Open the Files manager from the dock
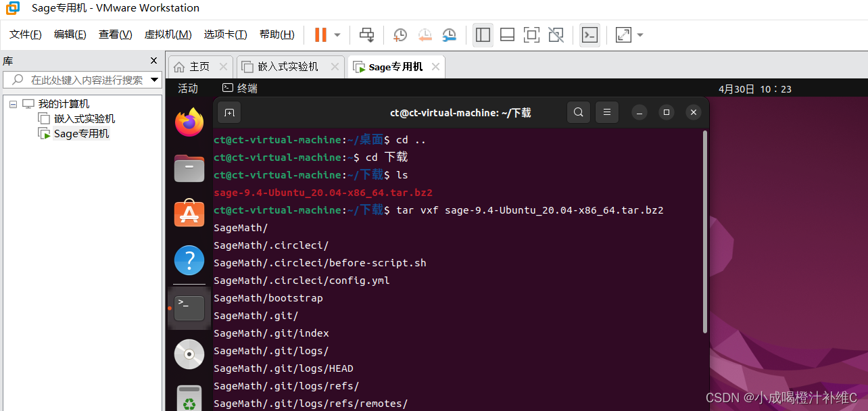Viewport: 868px width, 411px height. point(189,168)
